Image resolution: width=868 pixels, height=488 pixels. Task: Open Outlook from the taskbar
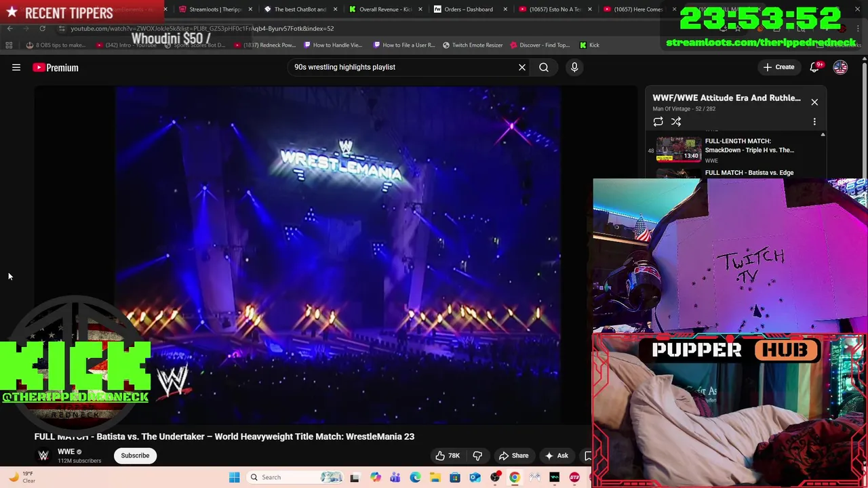point(475,477)
